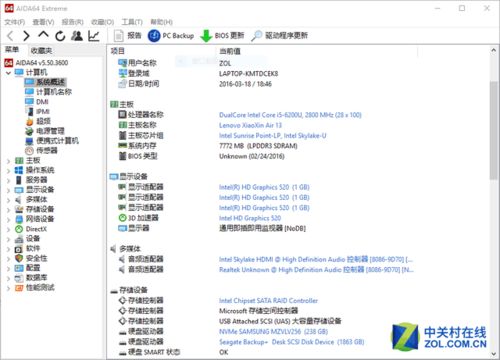Image resolution: width=500 pixels, height=360 pixels.
Task: Click the 设备 tree icon
Action: point(19,239)
